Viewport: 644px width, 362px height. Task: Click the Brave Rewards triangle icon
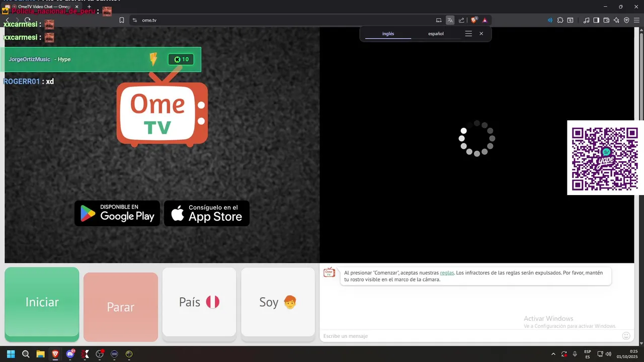485,20
